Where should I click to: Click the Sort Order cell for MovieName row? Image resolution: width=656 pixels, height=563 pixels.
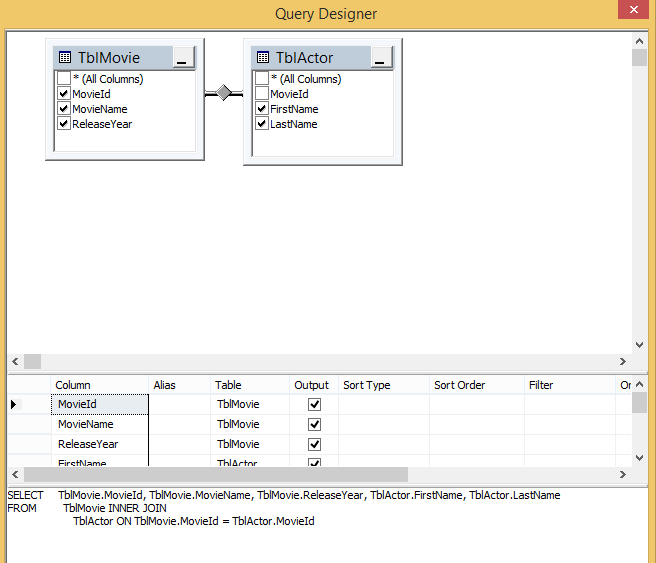tap(477, 425)
